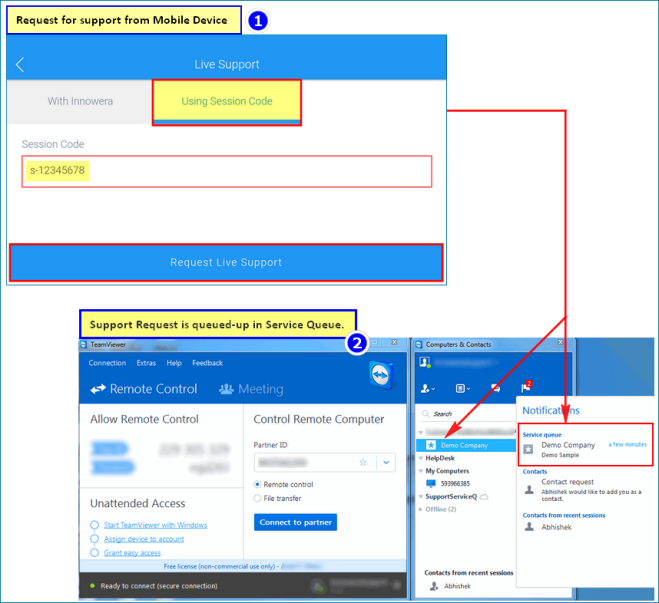Image resolution: width=659 pixels, height=603 pixels.
Task: Expand the Partner ID dropdown arrow
Action: pos(386,462)
